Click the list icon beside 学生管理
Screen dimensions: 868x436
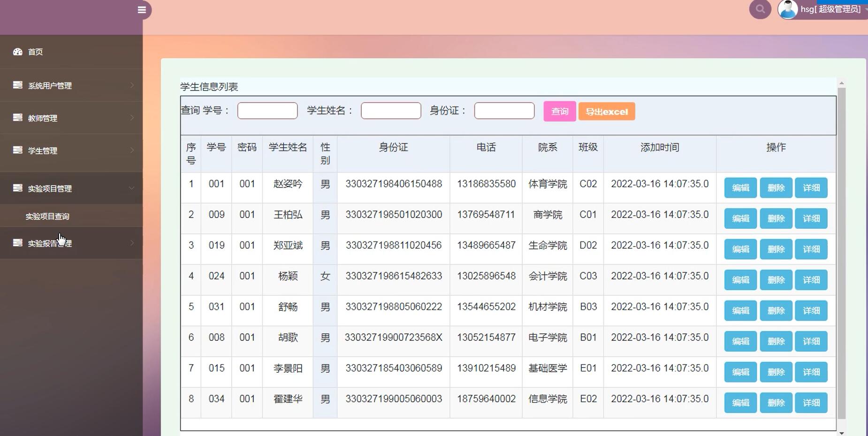18,150
